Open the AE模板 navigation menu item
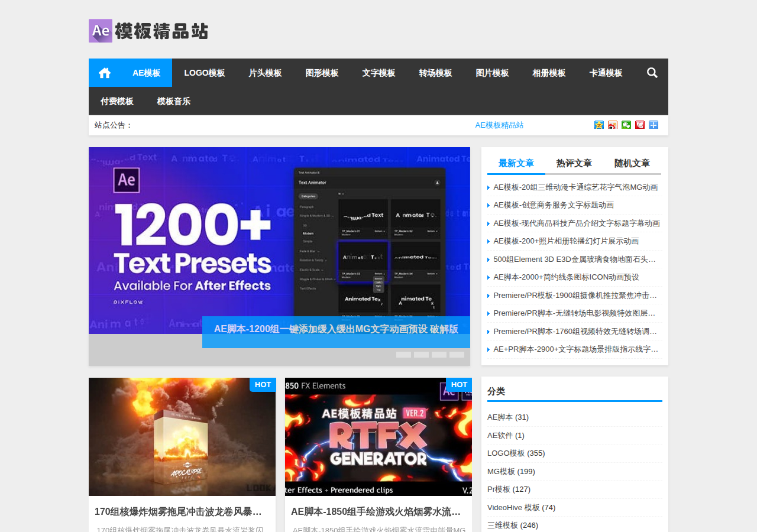This screenshot has height=532, width=757. (x=147, y=73)
